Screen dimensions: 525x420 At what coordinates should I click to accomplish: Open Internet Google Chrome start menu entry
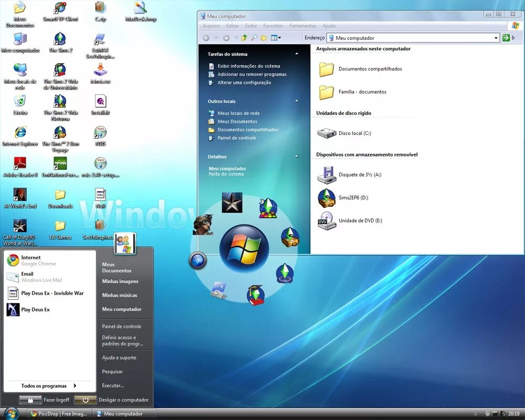pyautogui.click(x=49, y=260)
